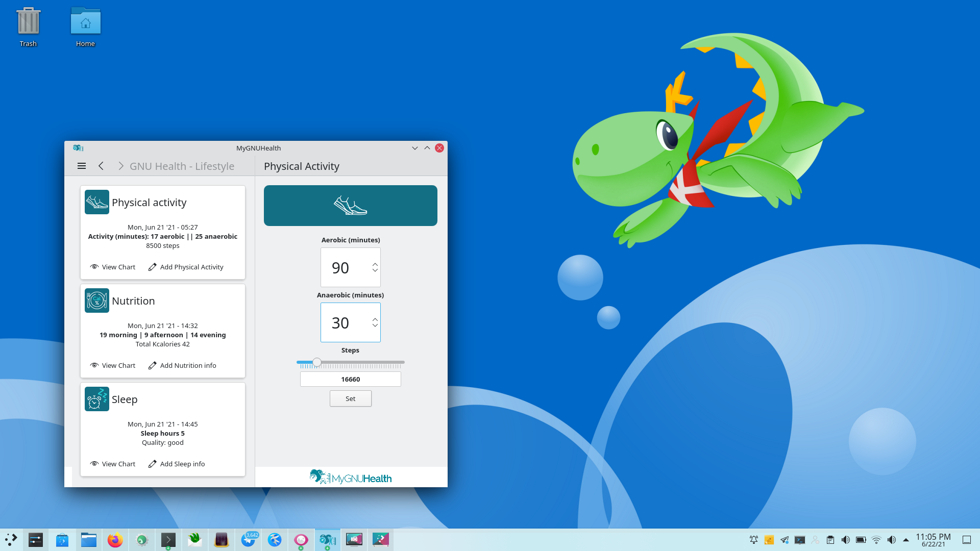Open Firefox from the taskbar

pos(115,540)
